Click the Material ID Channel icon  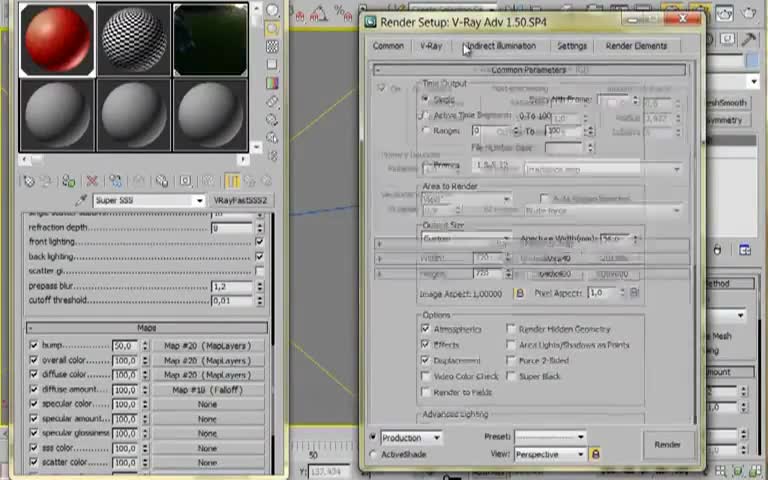pos(185,181)
